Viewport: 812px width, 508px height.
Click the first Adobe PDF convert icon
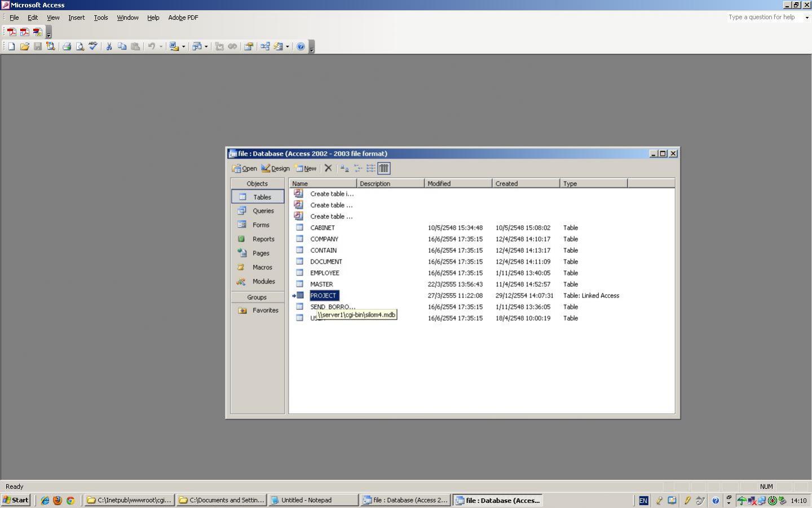[x=11, y=32]
